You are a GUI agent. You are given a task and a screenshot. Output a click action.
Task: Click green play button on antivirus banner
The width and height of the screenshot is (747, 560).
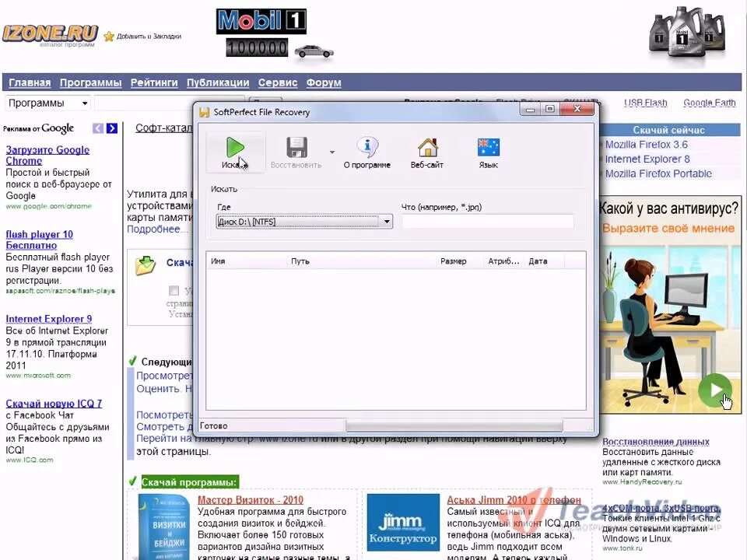(x=714, y=390)
